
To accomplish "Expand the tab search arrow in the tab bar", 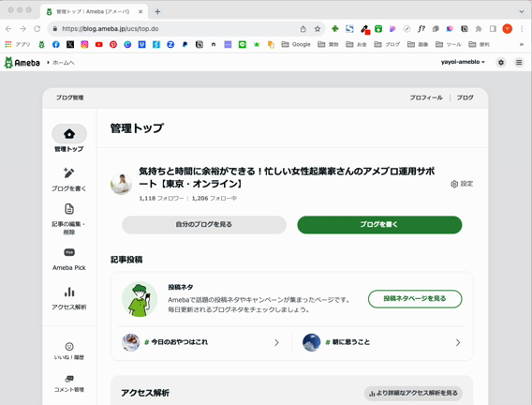I will point(522,11).
